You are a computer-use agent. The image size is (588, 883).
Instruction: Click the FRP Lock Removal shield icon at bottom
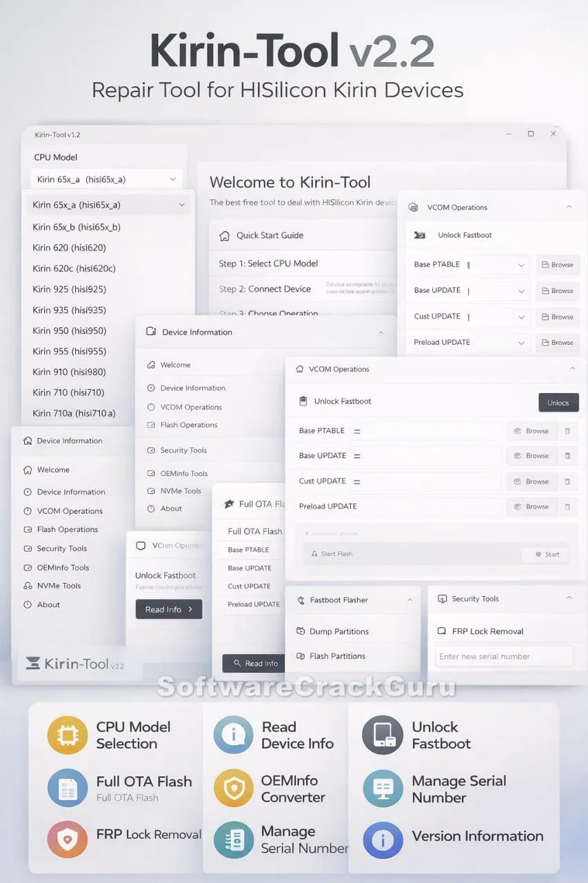pyautogui.click(x=67, y=839)
